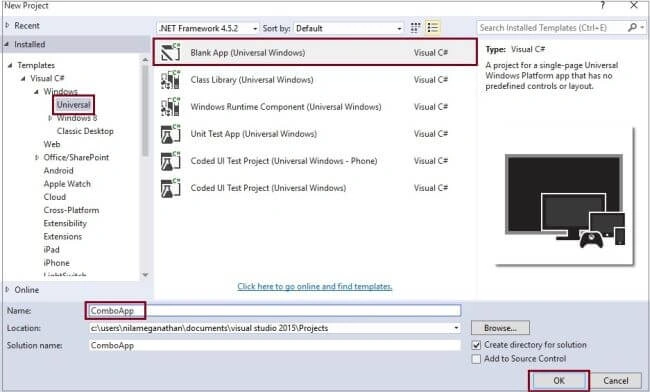Click the Unit Test App template icon
The width and height of the screenshot is (650, 392).
point(170,133)
